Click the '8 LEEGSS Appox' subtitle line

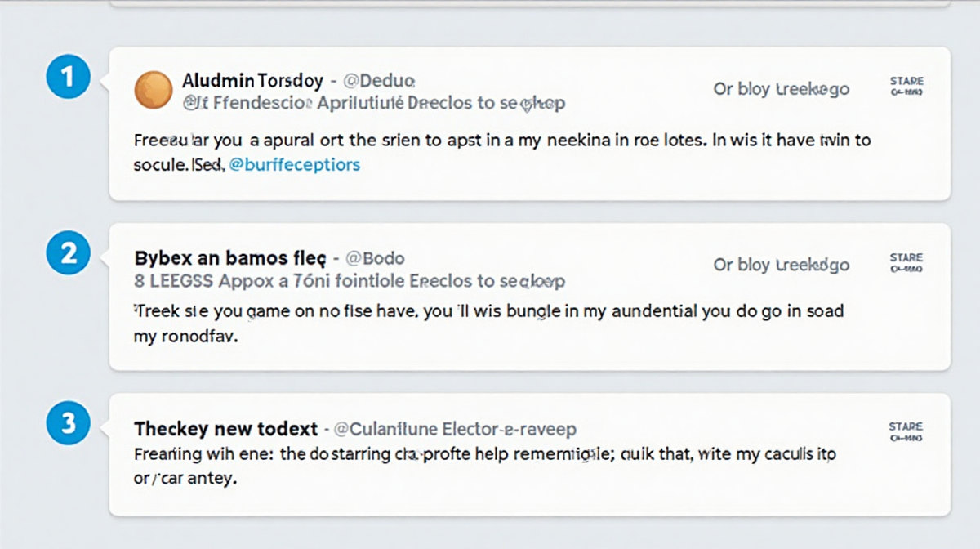[350, 280]
